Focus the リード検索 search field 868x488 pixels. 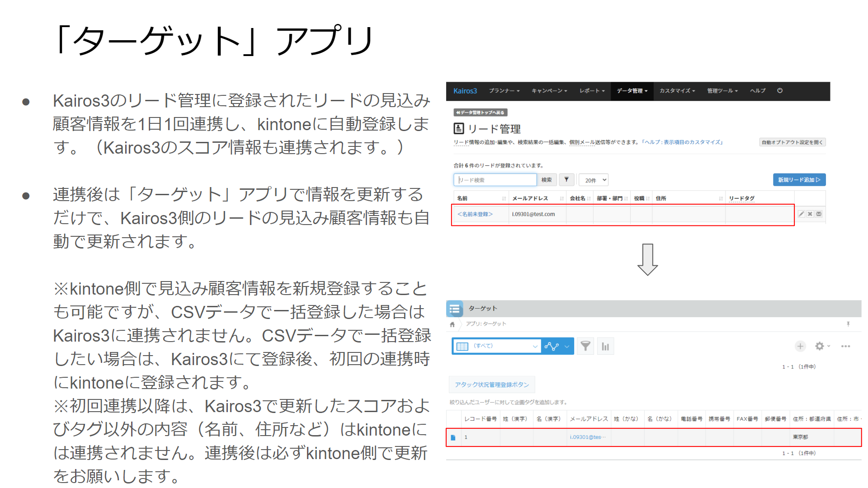tap(495, 180)
